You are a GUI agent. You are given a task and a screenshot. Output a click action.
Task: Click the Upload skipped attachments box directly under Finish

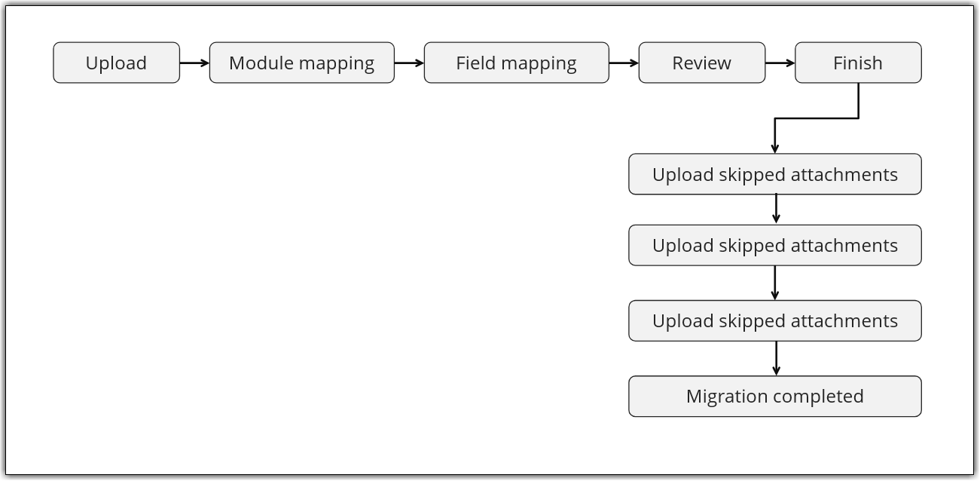[774, 174]
